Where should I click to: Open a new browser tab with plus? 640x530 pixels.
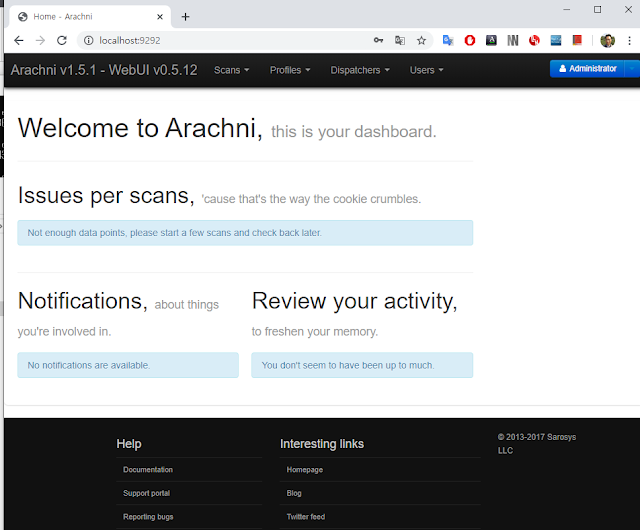185,17
